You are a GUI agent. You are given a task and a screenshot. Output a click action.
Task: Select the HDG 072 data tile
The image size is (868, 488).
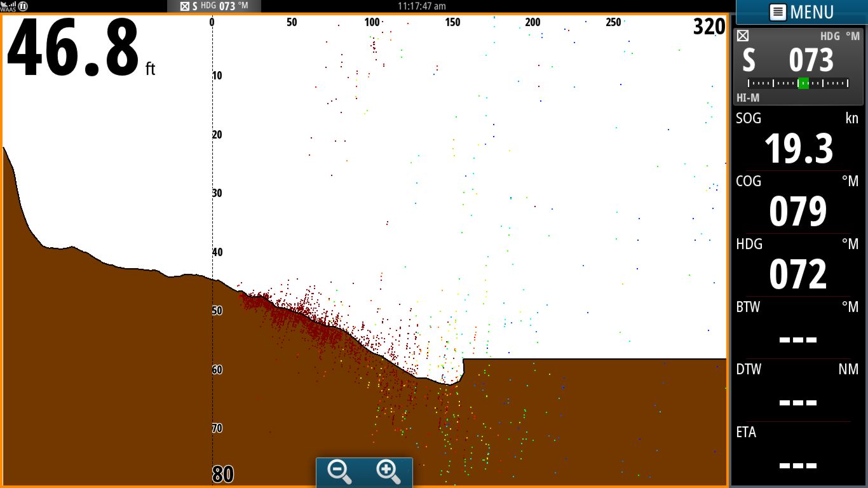click(797, 265)
